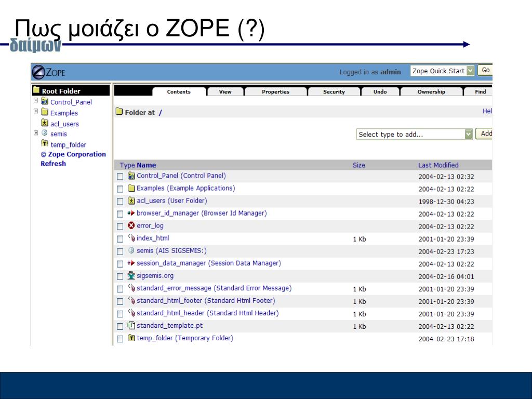Screen dimensions: 532x399
Task: Switch to View tab
Action: pyautogui.click(x=225, y=91)
